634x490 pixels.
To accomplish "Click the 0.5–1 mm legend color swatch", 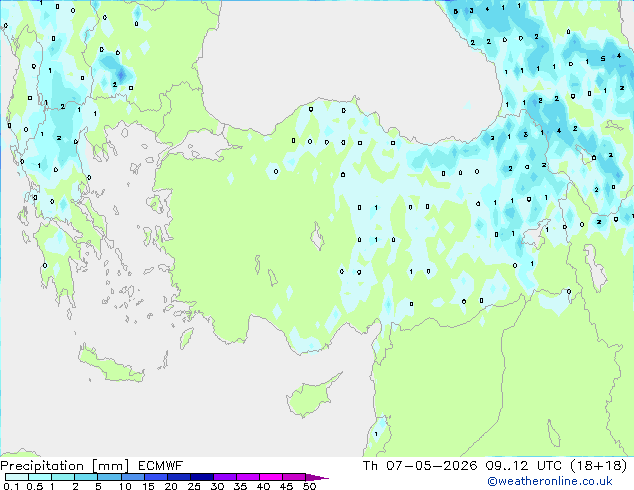I will (40, 477).
